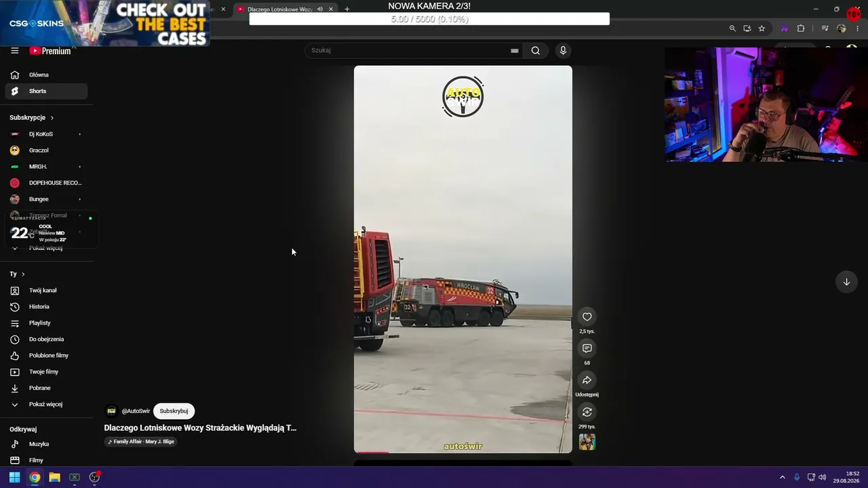Screen dimensions: 868x488
Task: Open Chrome media controls
Action: 825,28
